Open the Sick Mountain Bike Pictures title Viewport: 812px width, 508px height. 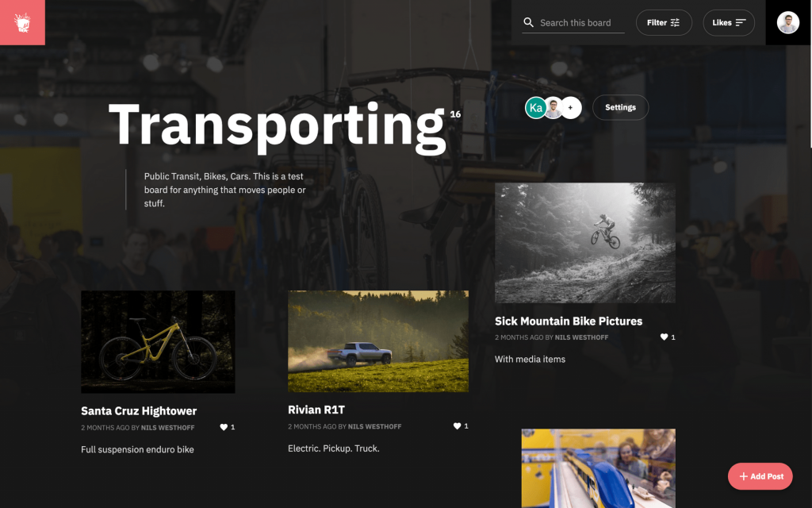(568, 321)
